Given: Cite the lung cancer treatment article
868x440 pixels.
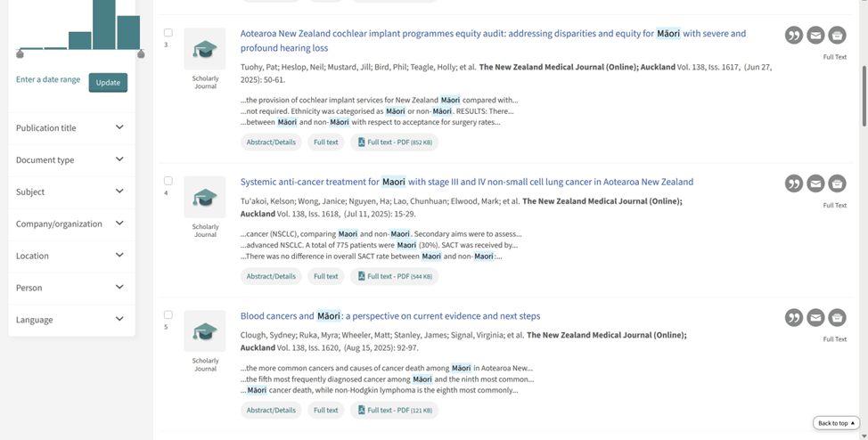Looking at the screenshot, I should pos(793,183).
